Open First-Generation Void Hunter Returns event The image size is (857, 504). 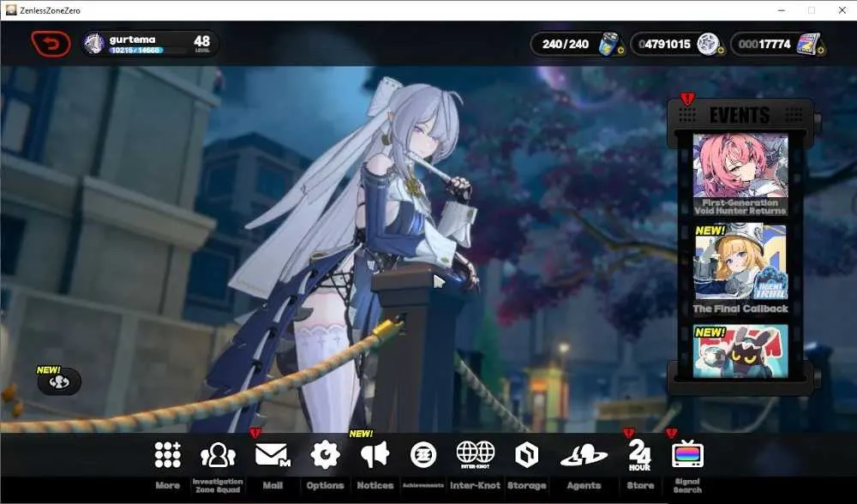pyautogui.click(x=740, y=174)
